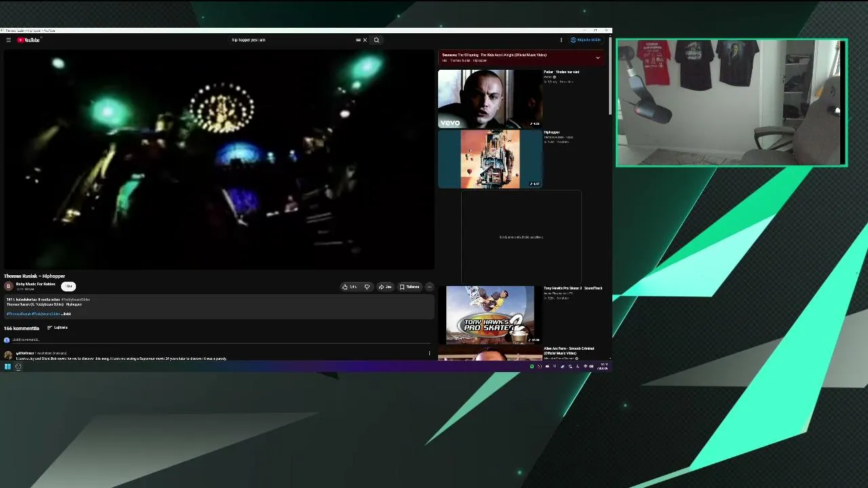Play the video in the main player
Screen dimensions: 868x488
coord(219,159)
